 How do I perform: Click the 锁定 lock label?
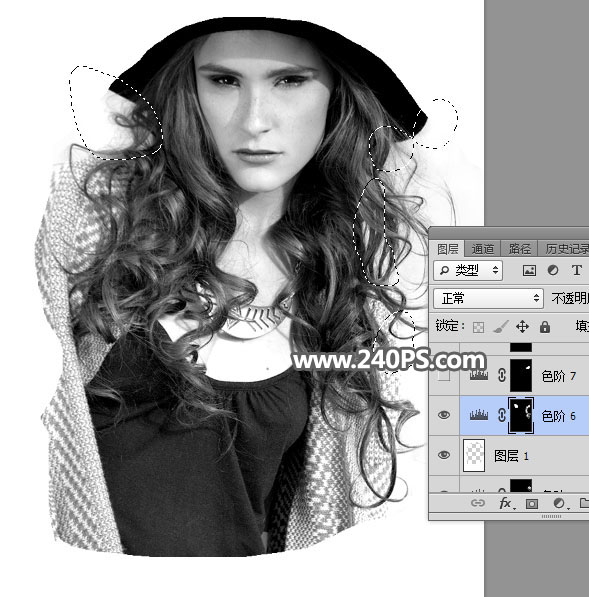pyautogui.click(x=450, y=326)
